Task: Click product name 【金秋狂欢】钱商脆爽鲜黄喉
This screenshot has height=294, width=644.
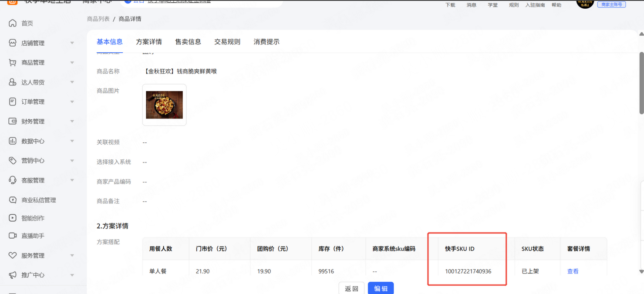Action: (180, 71)
